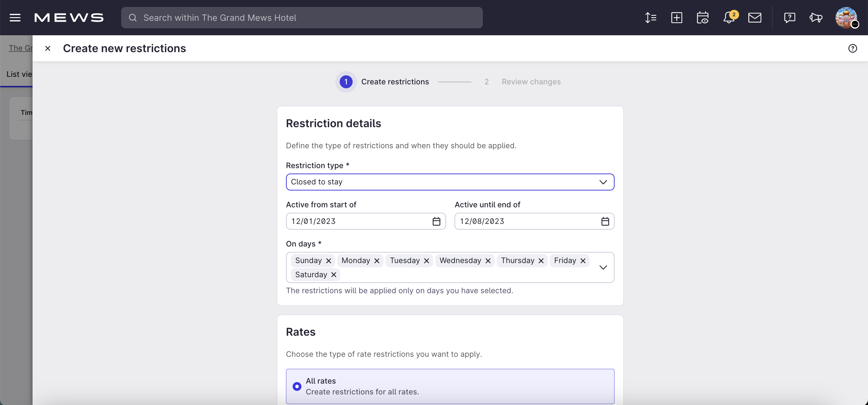This screenshot has width=868, height=405.
Task: Open the hamburger main menu
Action: (x=15, y=17)
